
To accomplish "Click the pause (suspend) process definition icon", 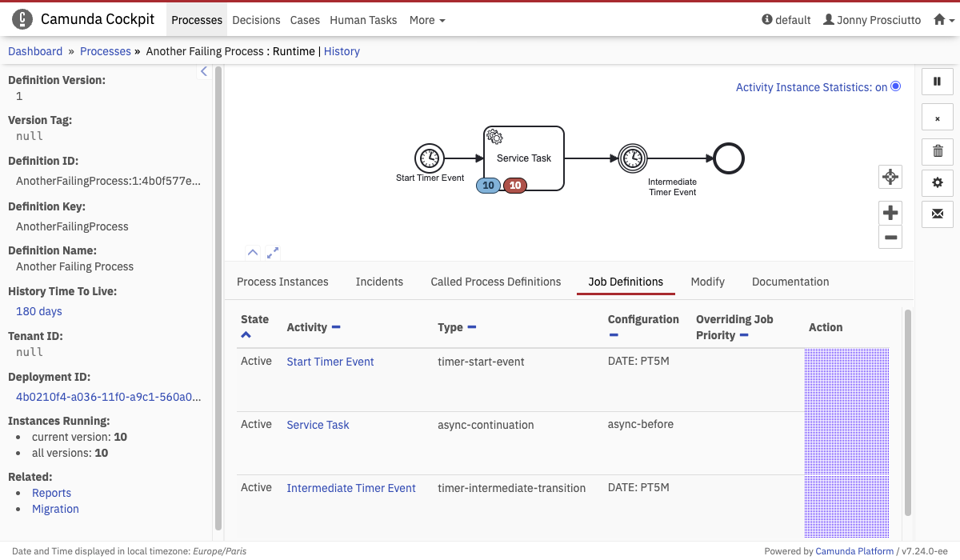I will point(938,81).
